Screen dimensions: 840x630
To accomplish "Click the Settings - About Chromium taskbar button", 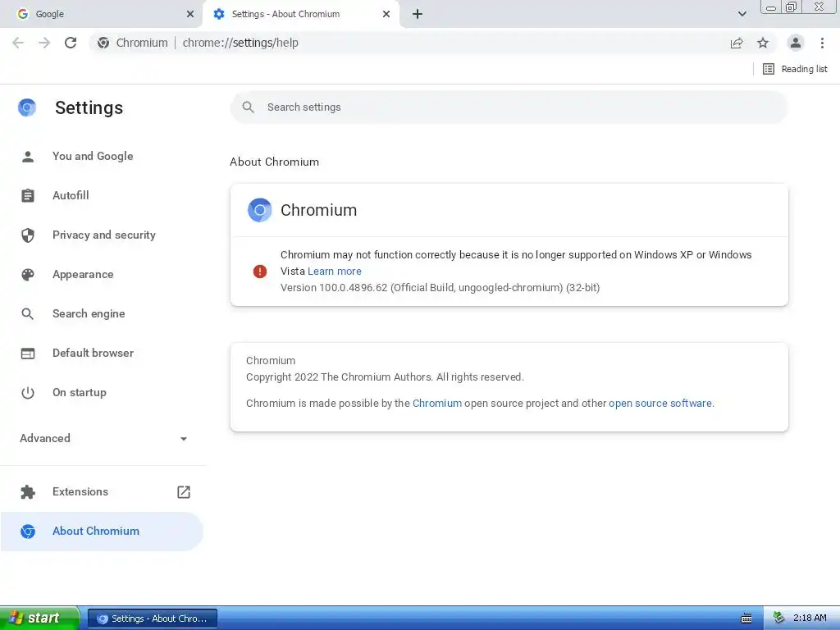I will coord(153,619).
